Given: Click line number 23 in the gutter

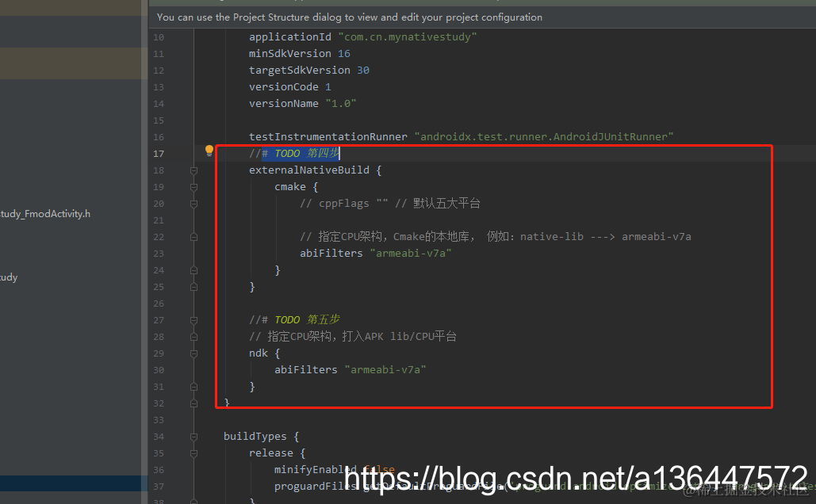Looking at the screenshot, I should 159,254.
